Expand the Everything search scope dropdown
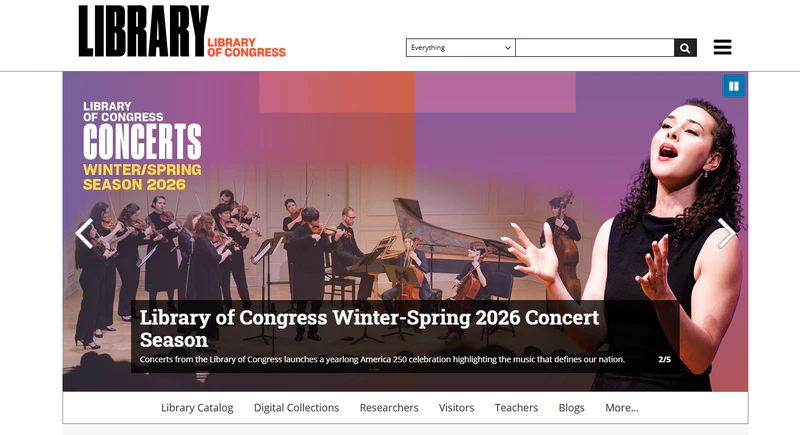 pyautogui.click(x=461, y=48)
